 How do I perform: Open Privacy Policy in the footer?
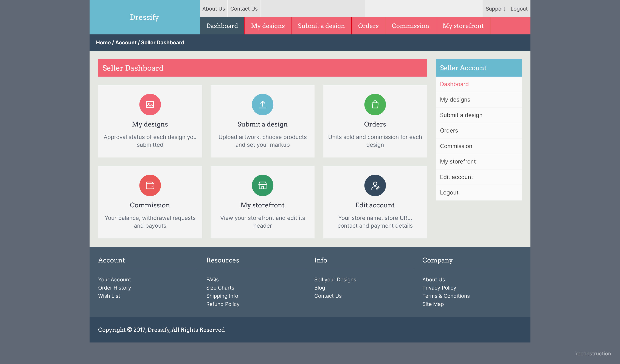pos(439,288)
